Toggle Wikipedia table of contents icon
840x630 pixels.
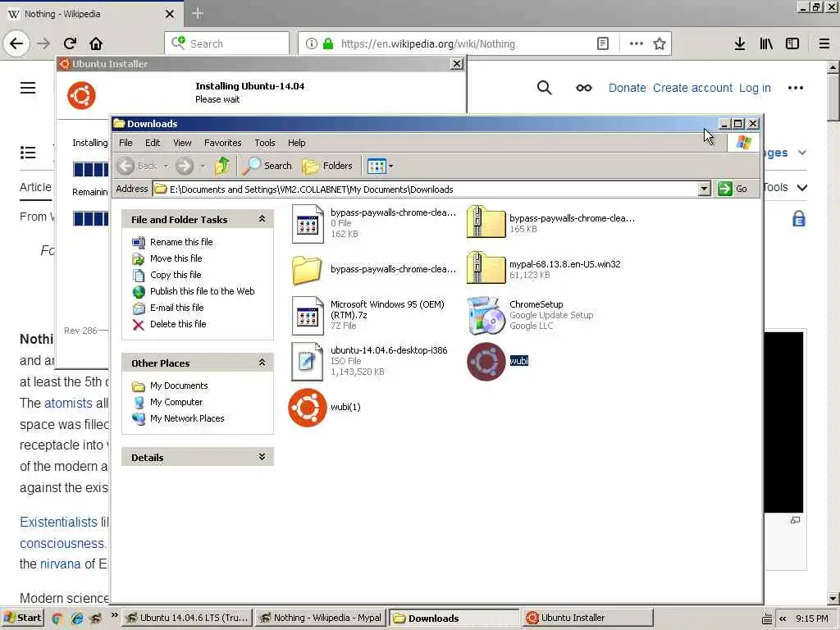(x=28, y=153)
